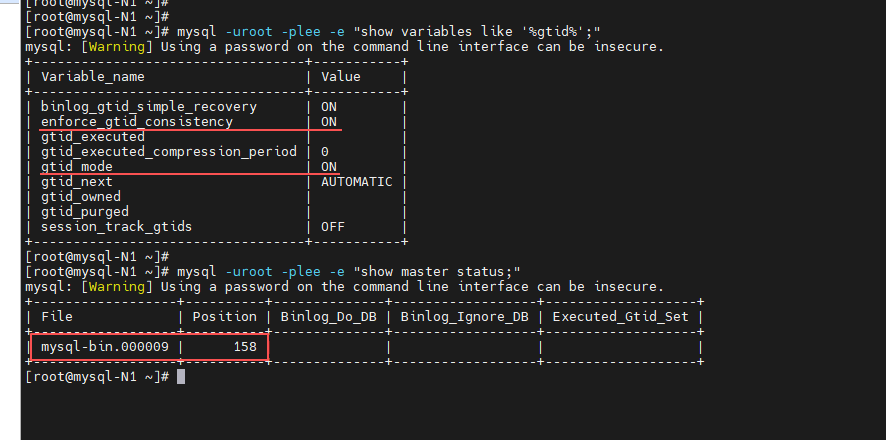Click the OFF value of session_track_gtids

pos(333,227)
